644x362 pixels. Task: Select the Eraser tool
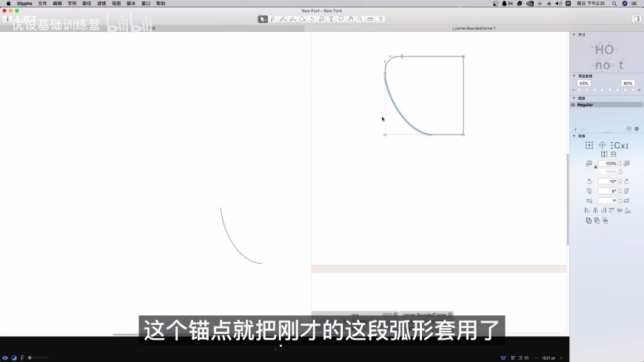[292, 19]
